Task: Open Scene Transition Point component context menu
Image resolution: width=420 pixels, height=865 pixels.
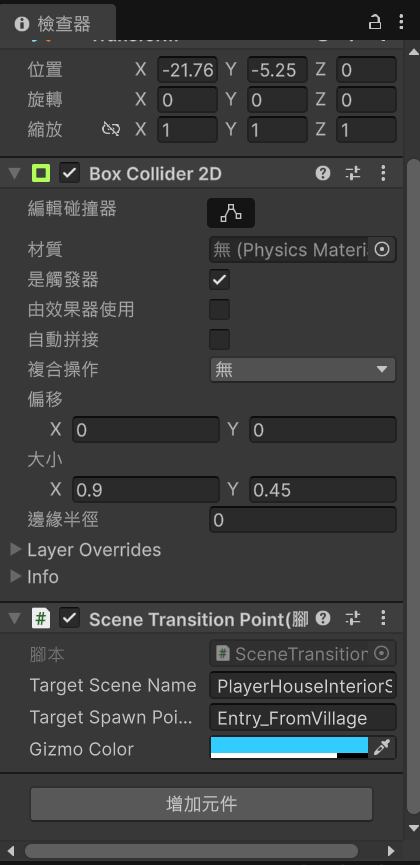Action: pos(383,618)
